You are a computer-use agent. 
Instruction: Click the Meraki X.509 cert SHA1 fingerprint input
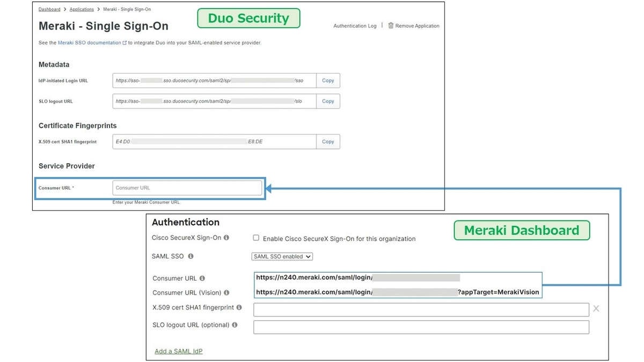coord(421,309)
